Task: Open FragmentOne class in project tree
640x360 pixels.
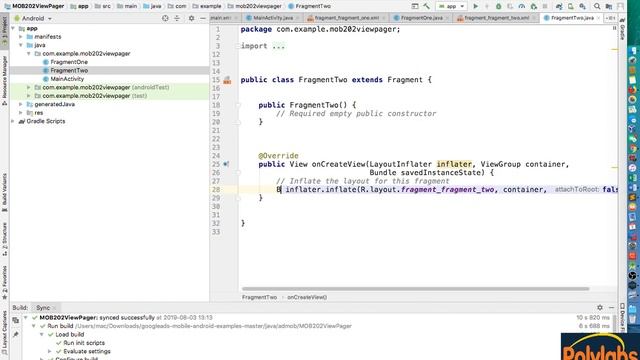Action: 69,62
